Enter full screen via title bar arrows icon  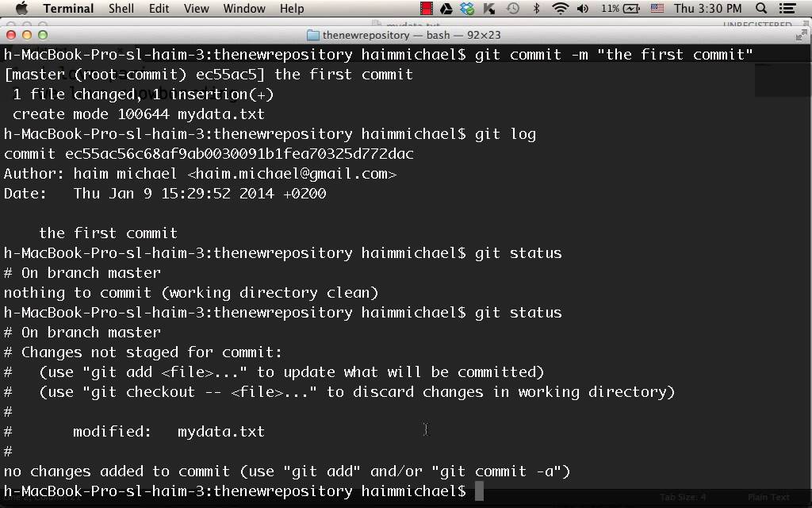point(801,35)
